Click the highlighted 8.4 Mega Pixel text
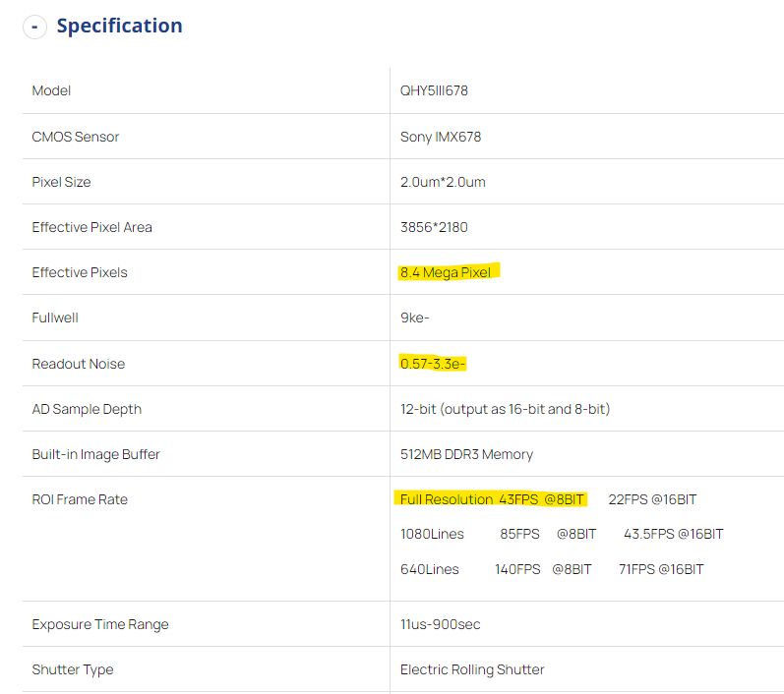Image resolution: width=784 pixels, height=694 pixels. [446, 272]
